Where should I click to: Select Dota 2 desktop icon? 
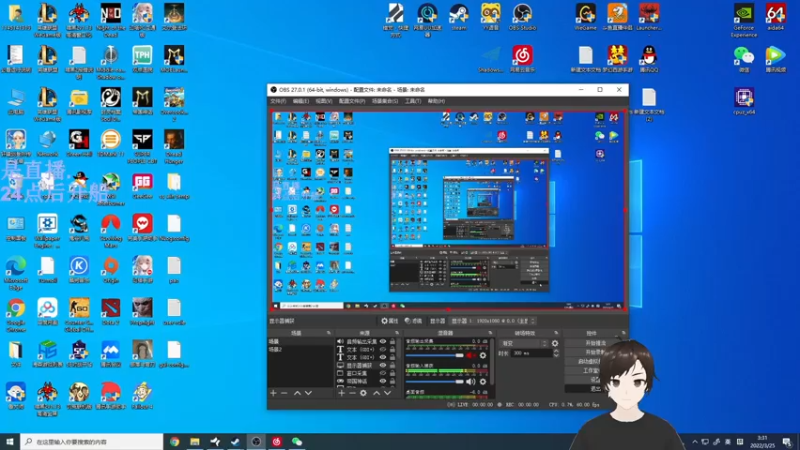click(x=111, y=312)
